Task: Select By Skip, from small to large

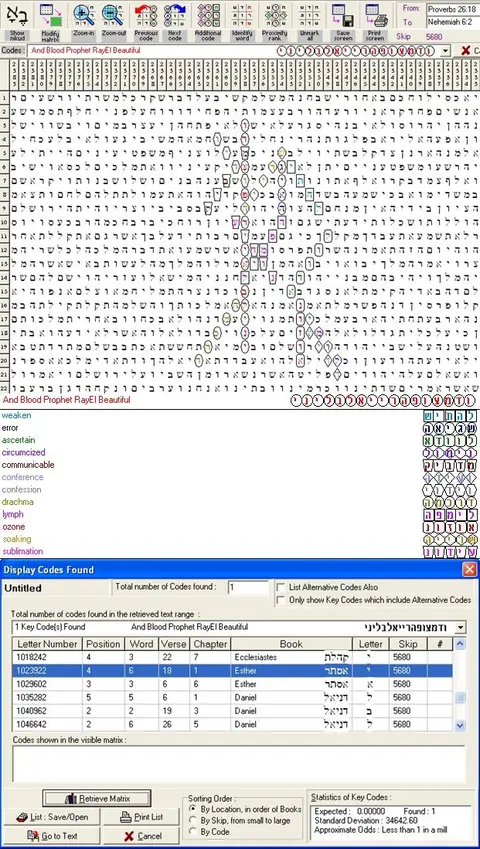Action: click(193, 820)
